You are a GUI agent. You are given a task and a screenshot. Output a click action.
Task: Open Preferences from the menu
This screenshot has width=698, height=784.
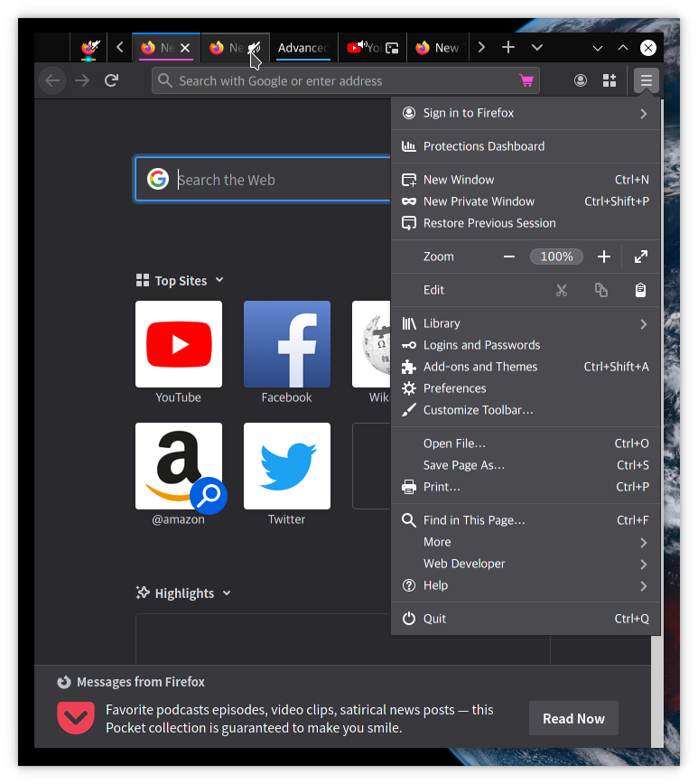tap(526, 388)
